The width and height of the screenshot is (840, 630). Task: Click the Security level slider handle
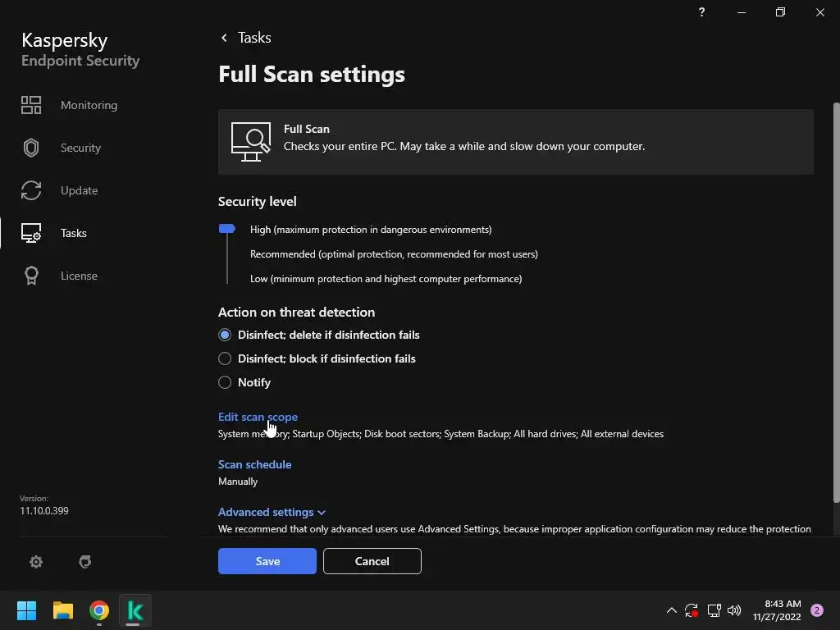[227, 229]
